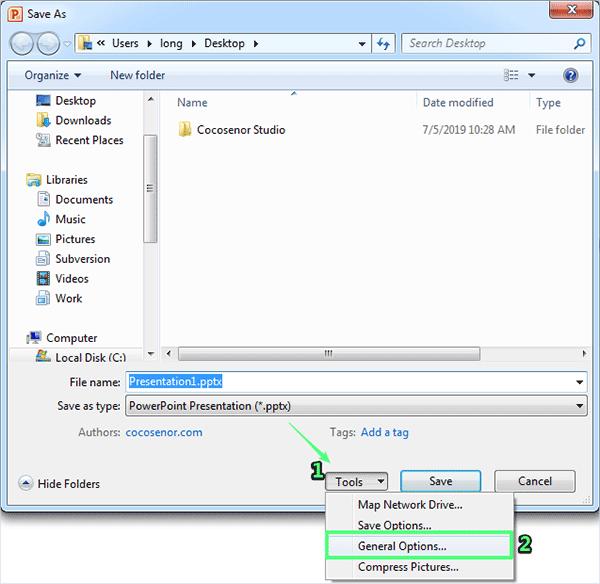Sort by the Date modified column header

(458, 103)
